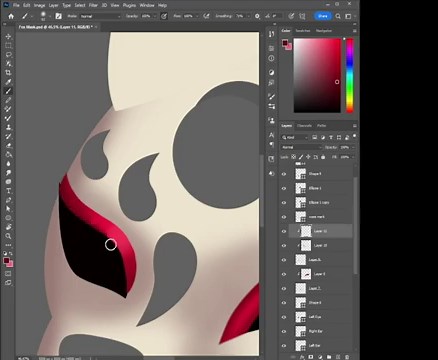Select the Brush tool in the left toolbar
The height and width of the screenshot is (360, 438).
9,91
